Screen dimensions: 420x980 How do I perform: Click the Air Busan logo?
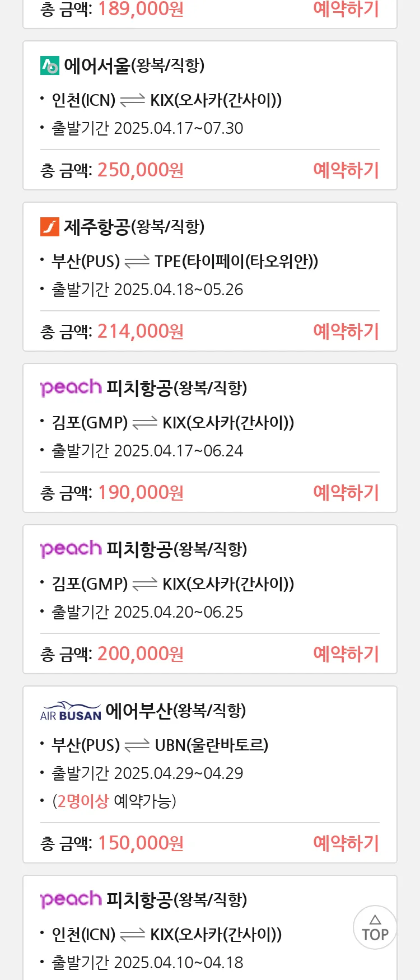pyautogui.click(x=71, y=711)
